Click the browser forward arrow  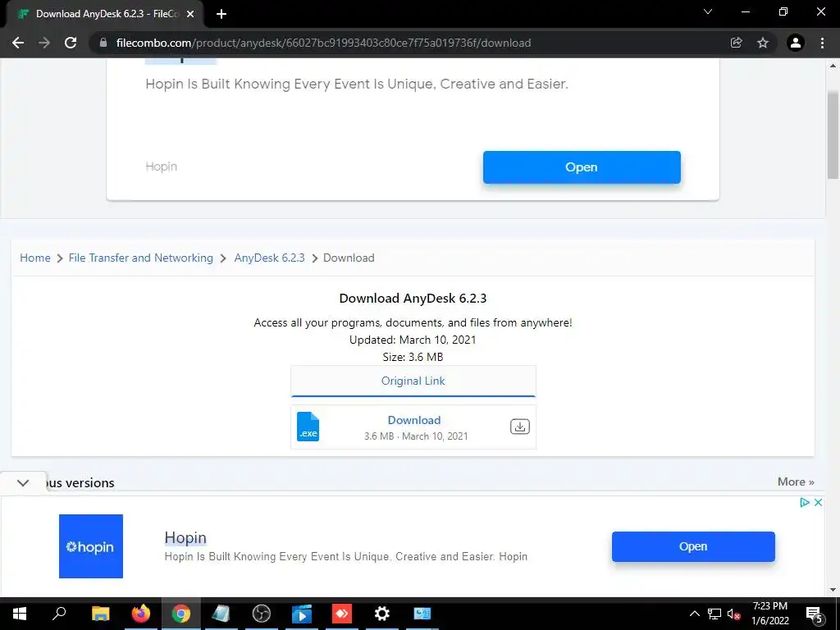click(x=44, y=43)
